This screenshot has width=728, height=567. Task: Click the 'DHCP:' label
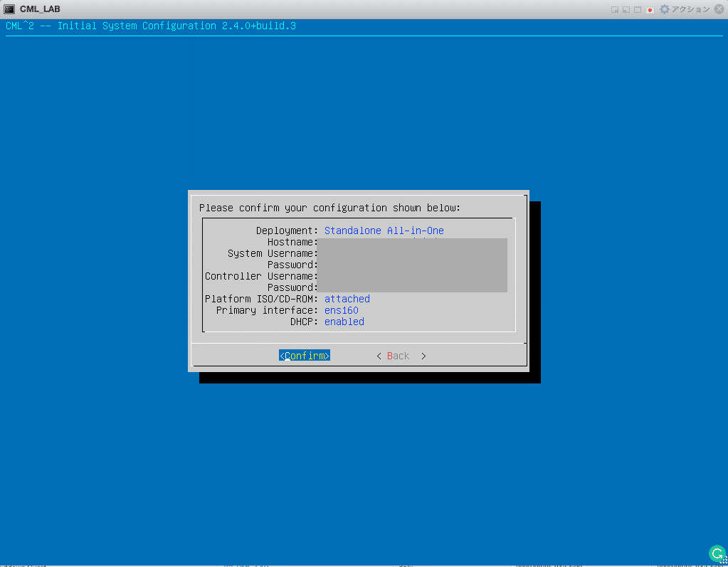coord(304,322)
